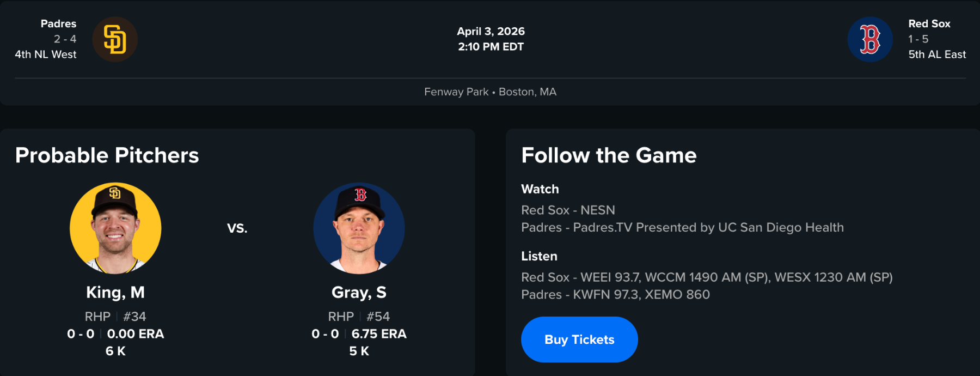The image size is (980, 376).
Task: Click the Padres team logo
Action: click(x=115, y=39)
